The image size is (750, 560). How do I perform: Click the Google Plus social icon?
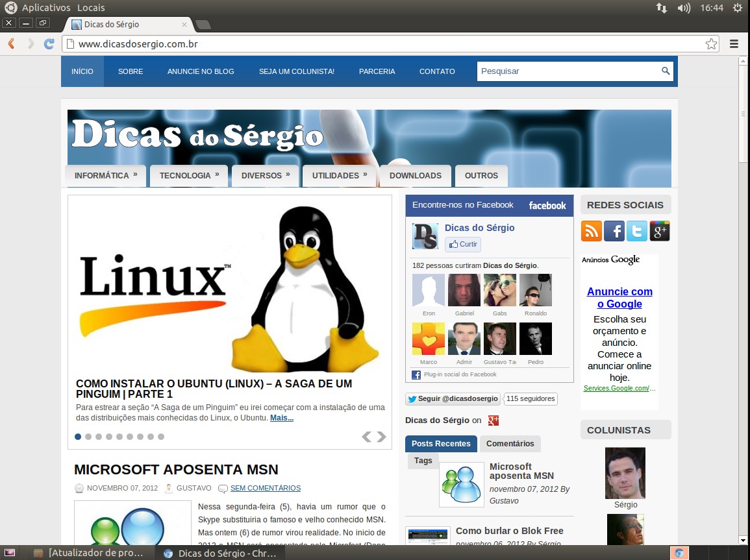click(659, 231)
